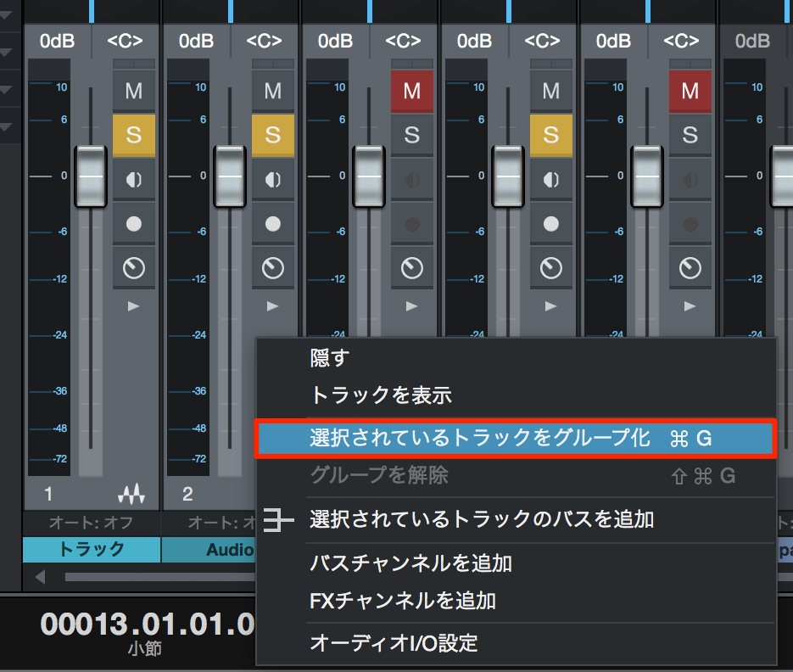This screenshot has height=672, width=793.
Task: Mute channel 1 with its M button
Action: (133, 91)
